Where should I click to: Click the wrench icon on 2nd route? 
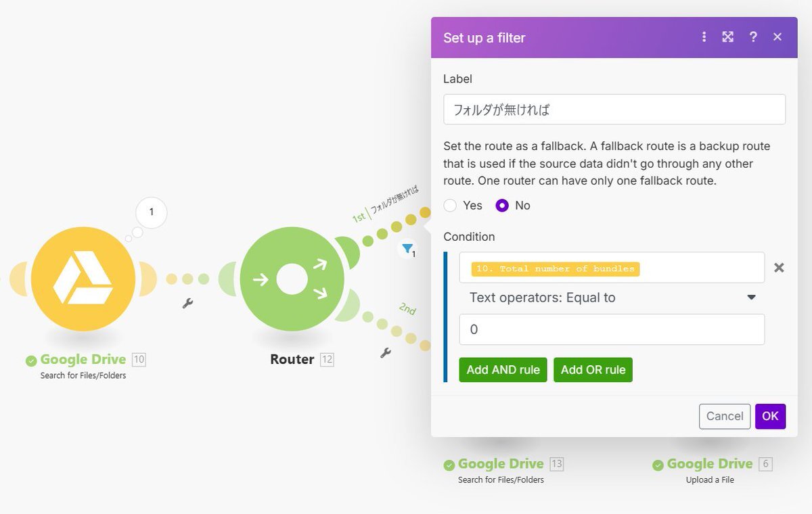click(386, 352)
